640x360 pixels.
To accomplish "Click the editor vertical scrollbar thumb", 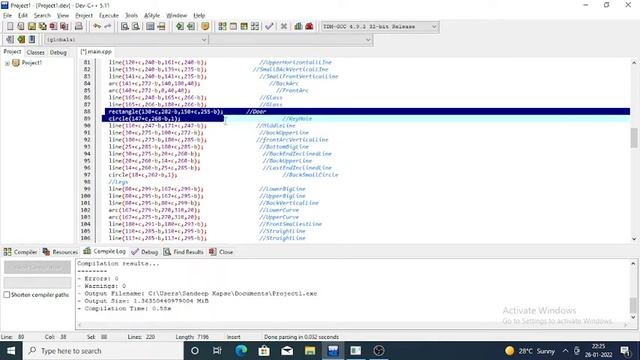I will click(x=633, y=138).
